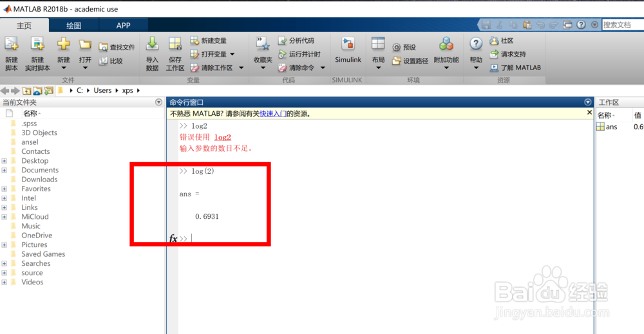This screenshot has width=644, height=334.
Task: Click the C: path segment
Action: click(80, 90)
